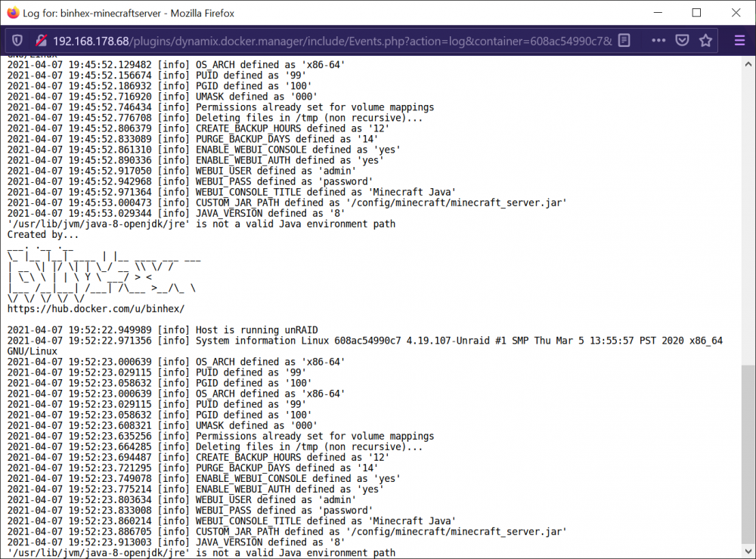This screenshot has height=559, width=756.
Task: Open the page actions three-dots menu
Action: pos(658,41)
